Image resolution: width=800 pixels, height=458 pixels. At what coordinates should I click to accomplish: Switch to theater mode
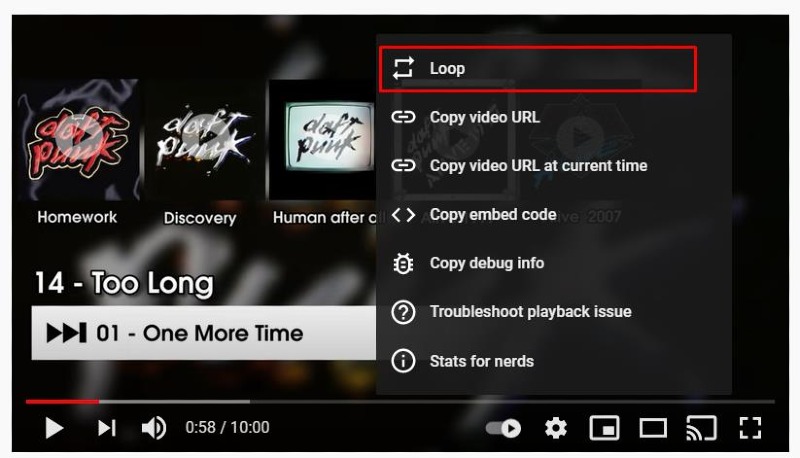(653, 428)
